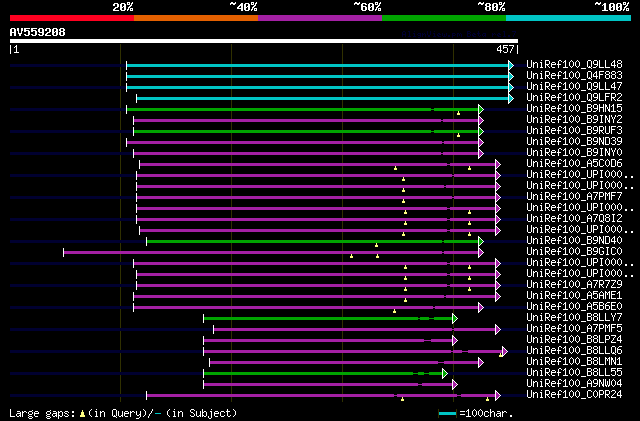The height and width of the screenshot is (421, 640).
Task: Click the 457 query end position label
Action: [x=505, y=49]
